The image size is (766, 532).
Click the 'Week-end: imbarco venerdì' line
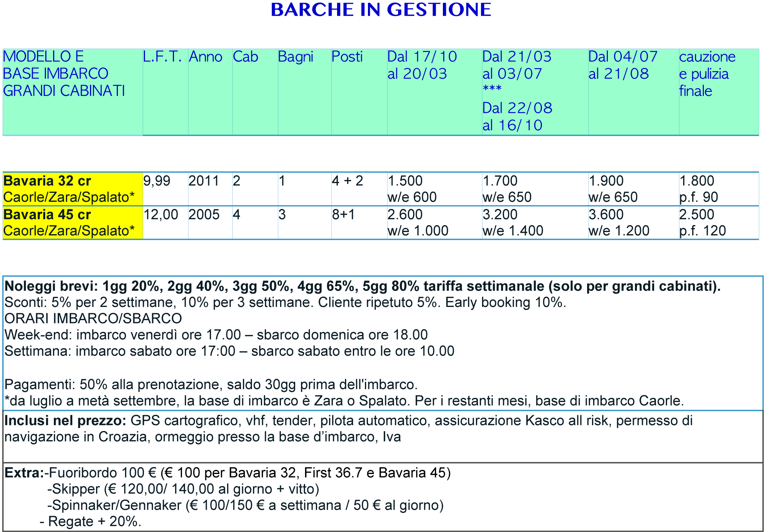216,335
